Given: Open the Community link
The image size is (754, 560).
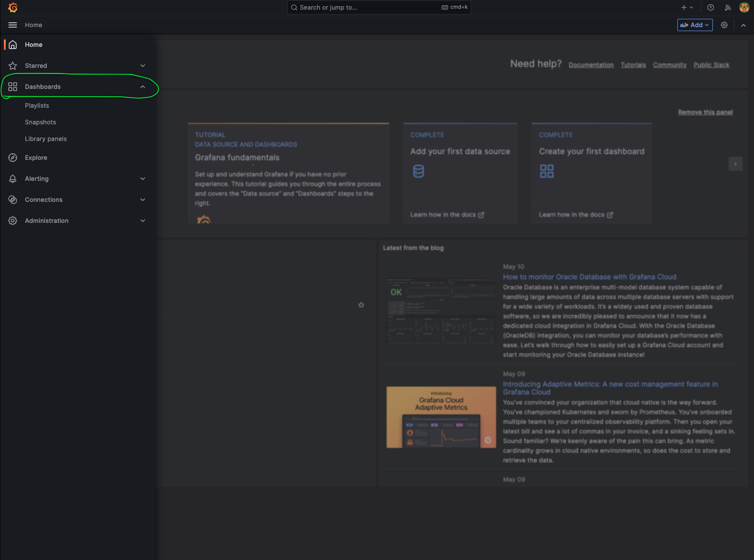Looking at the screenshot, I should pyautogui.click(x=669, y=65).
